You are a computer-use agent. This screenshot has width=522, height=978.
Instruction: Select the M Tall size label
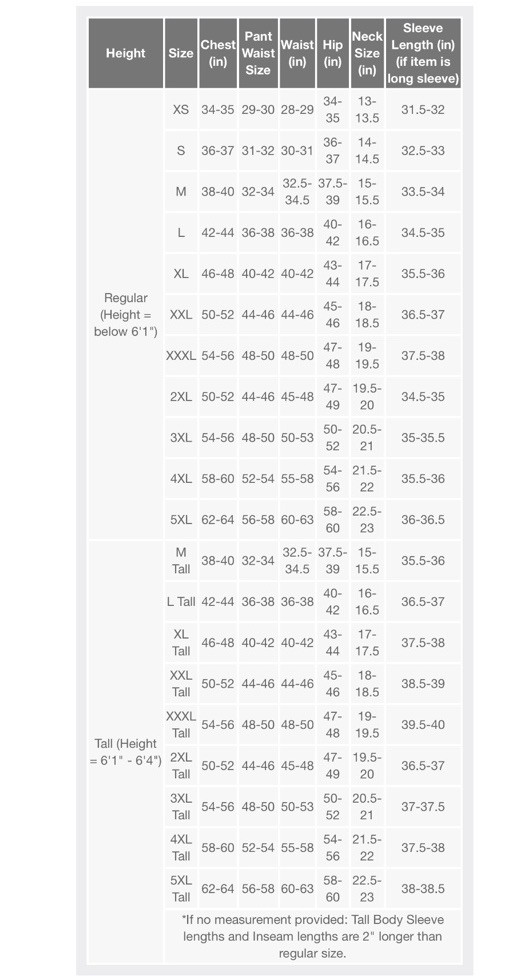tap(181, 560)
